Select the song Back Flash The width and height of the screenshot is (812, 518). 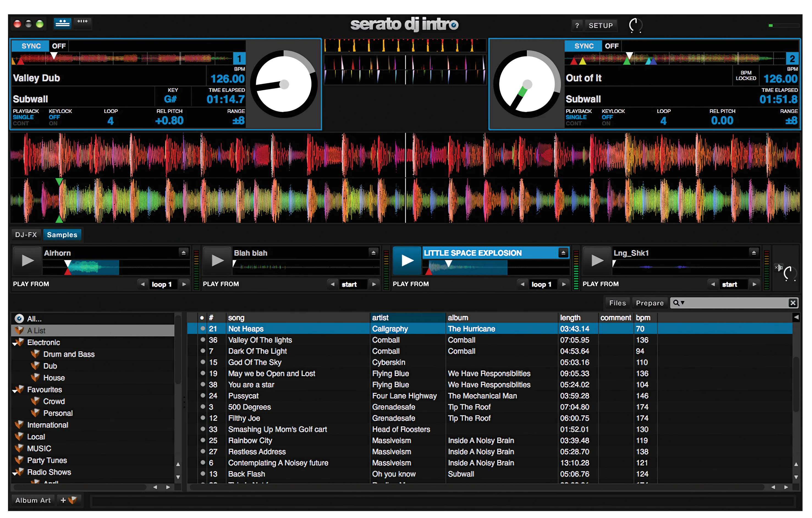(x=246, y=474)
